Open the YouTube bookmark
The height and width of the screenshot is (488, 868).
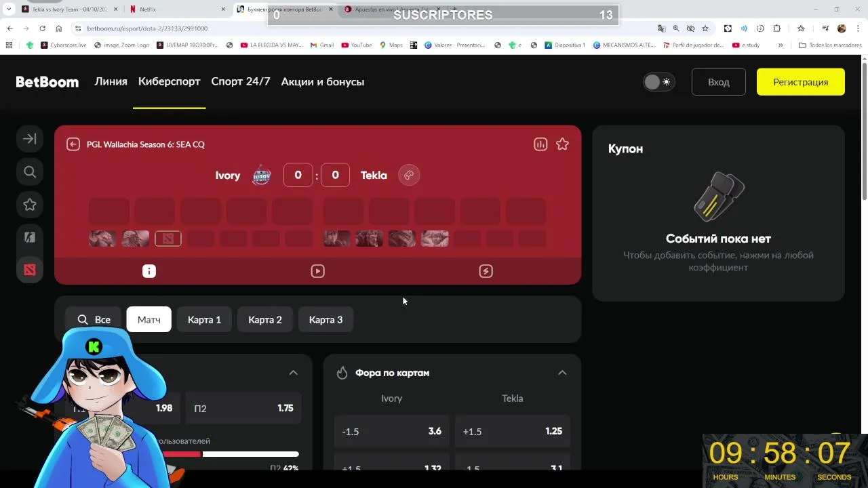pos(357,45)
